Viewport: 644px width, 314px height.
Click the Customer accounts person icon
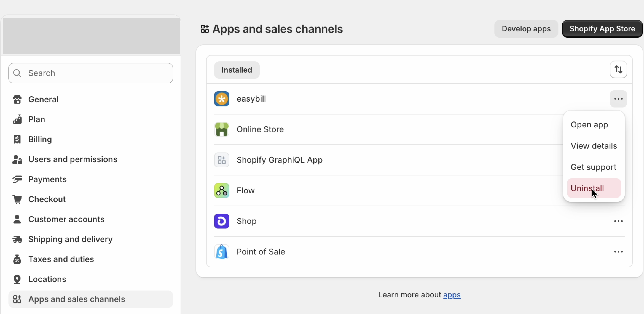pyautogui.click(x=17, y=219)
